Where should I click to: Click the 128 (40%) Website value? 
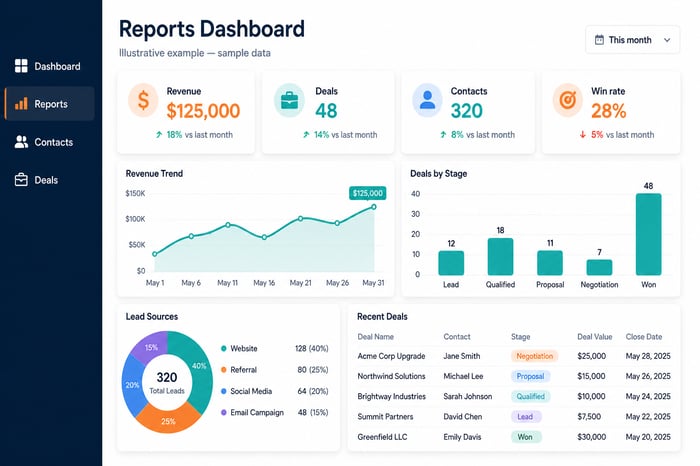(312, 348)
